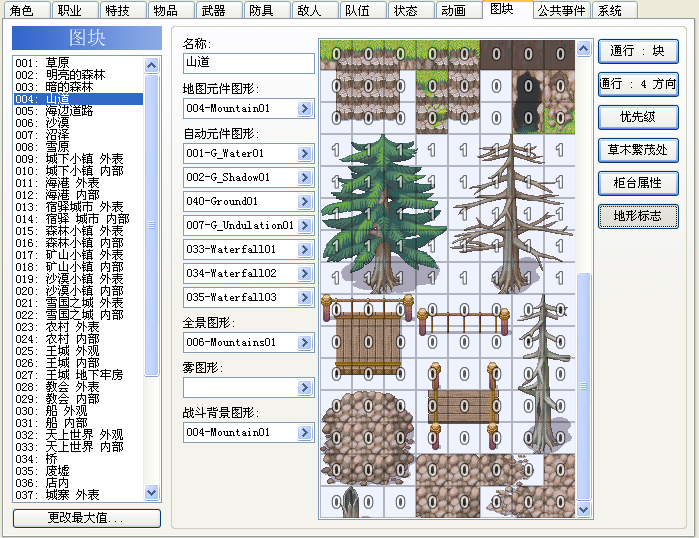
Task: Click the tile grid scrollbar thumb
Action: tap(584, 386)
